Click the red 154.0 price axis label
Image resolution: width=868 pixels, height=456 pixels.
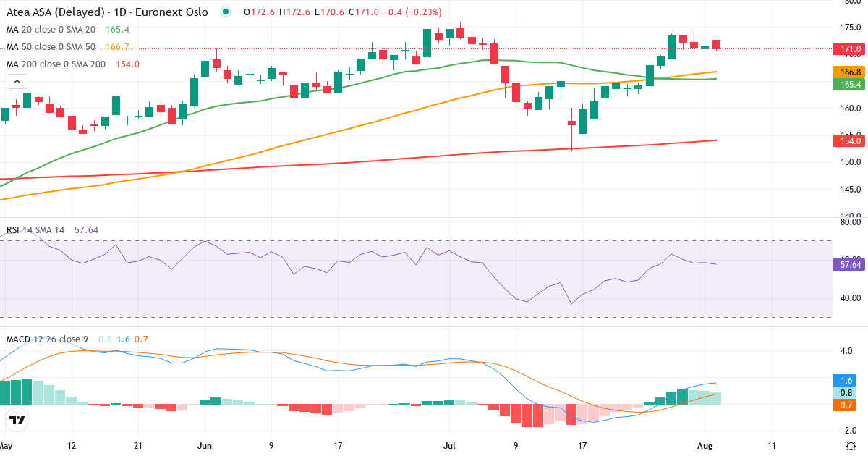(851, 140)
